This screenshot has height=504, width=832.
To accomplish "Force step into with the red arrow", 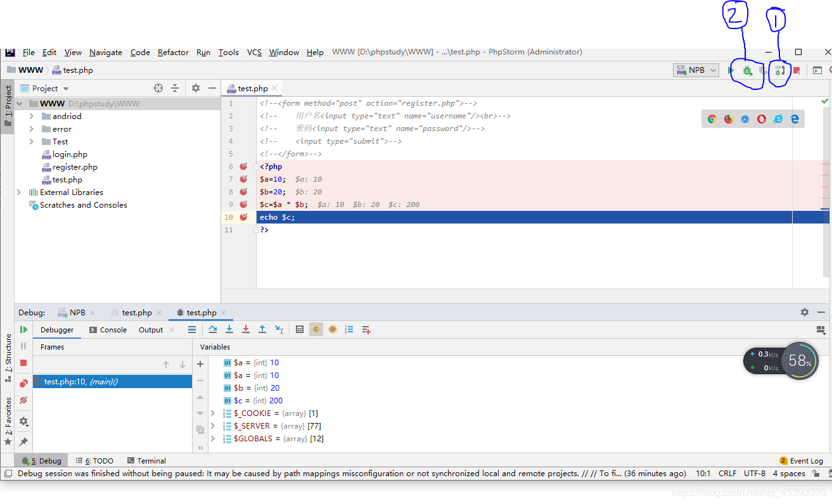I will click(x=246, y=329).
